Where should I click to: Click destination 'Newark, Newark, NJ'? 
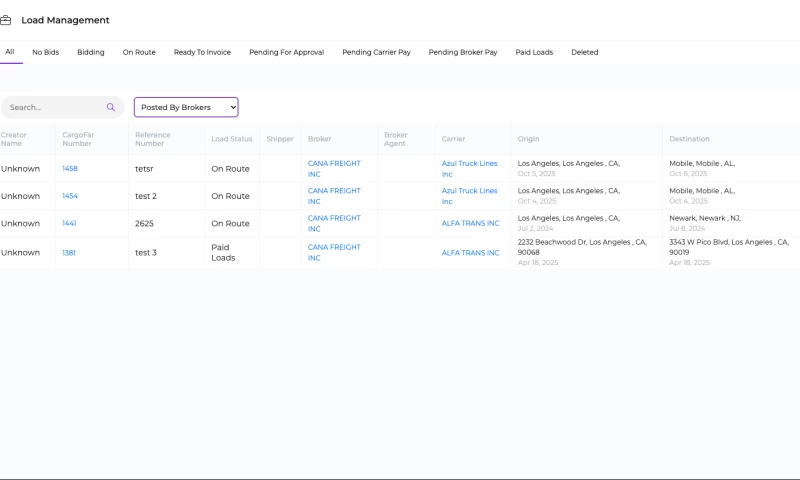(705, 218)
